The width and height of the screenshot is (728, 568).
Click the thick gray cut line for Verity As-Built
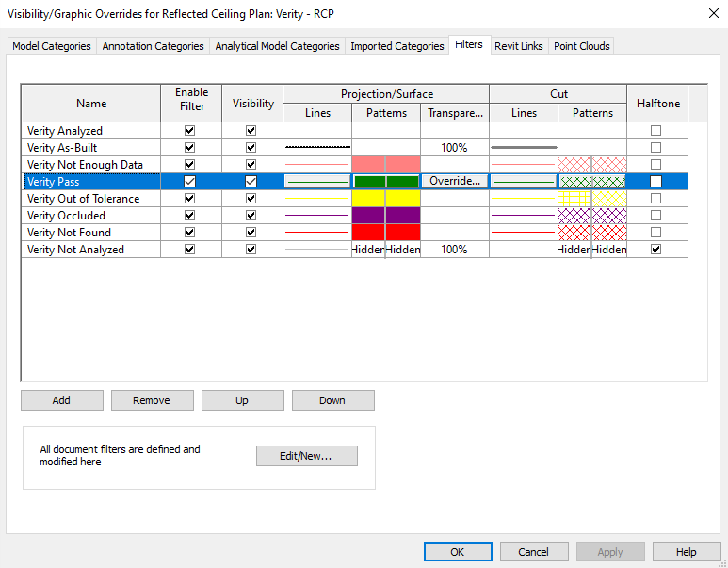coord(524,148)
